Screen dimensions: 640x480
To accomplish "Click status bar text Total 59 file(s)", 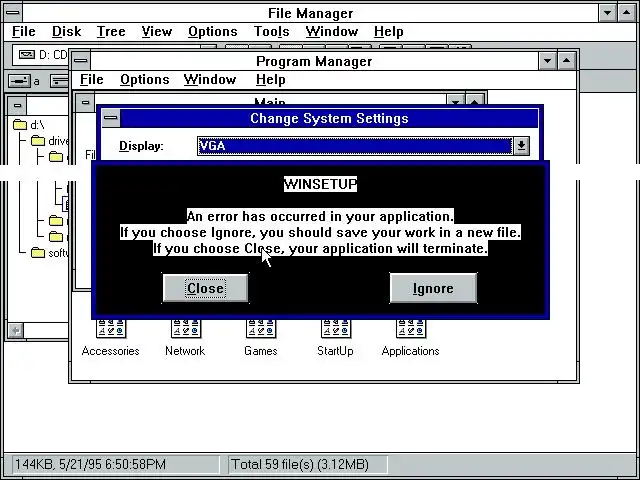I will [300, 464].
